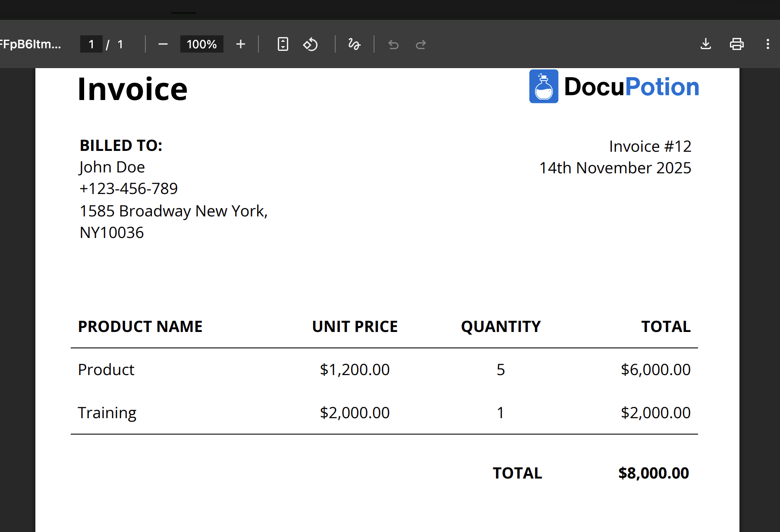Select the draw annotation tool
This screenshot has width=780, height=532.
[x=354, y=44]
